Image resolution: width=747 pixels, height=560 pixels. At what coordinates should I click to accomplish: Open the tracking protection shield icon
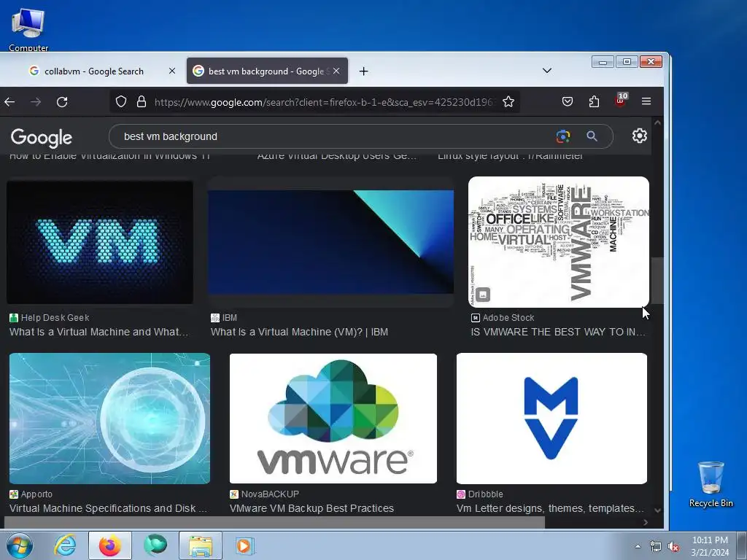pyautogui.click(x=121, y=101)
